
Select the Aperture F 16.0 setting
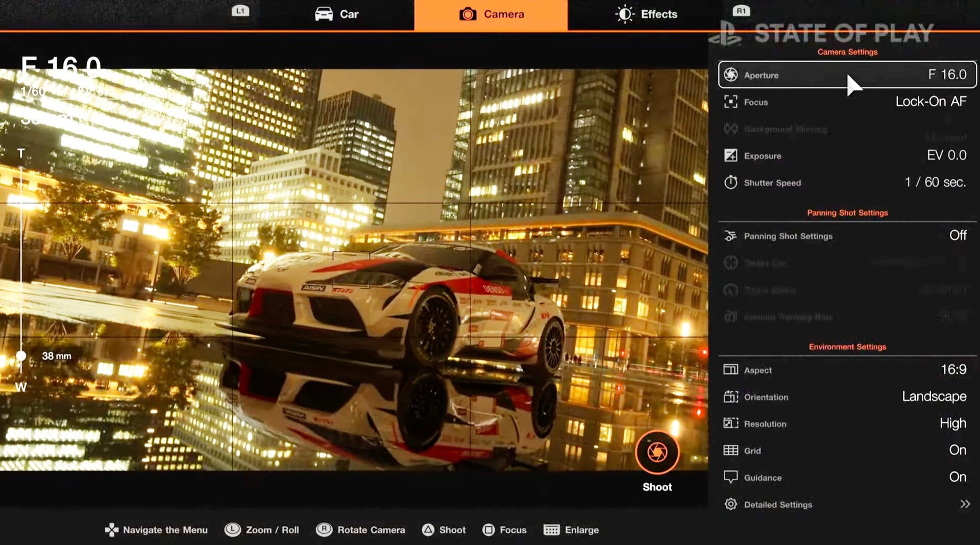tap(847, 75)
